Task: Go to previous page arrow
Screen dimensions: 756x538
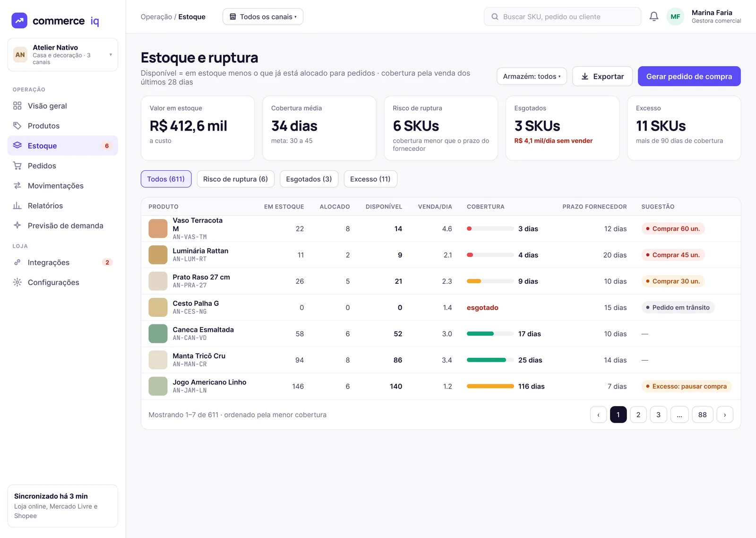Action: point(598,415)
